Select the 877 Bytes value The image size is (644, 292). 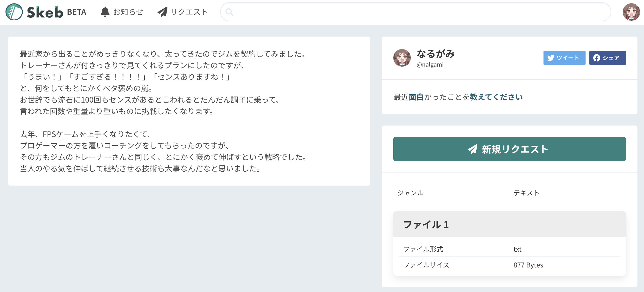[528, 265]
